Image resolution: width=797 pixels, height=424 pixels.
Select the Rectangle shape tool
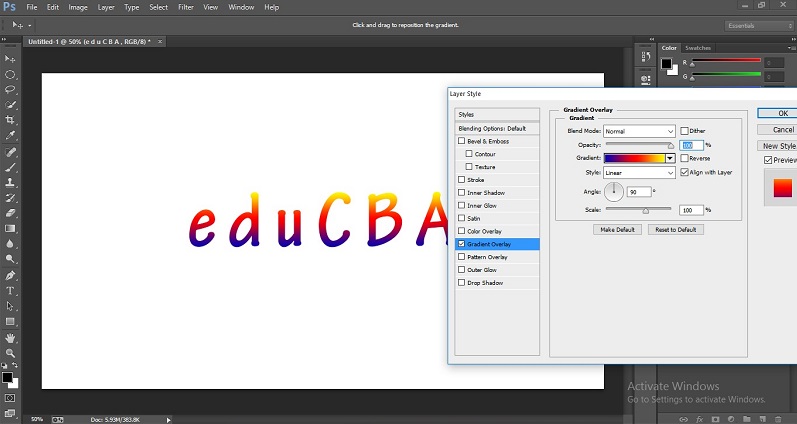coord(10,321)
